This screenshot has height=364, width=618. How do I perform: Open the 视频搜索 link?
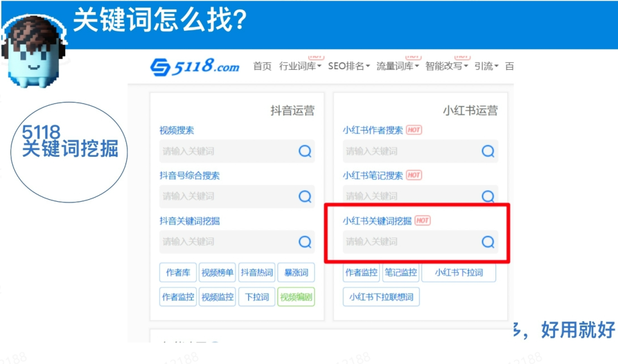[x=177, y=130]
